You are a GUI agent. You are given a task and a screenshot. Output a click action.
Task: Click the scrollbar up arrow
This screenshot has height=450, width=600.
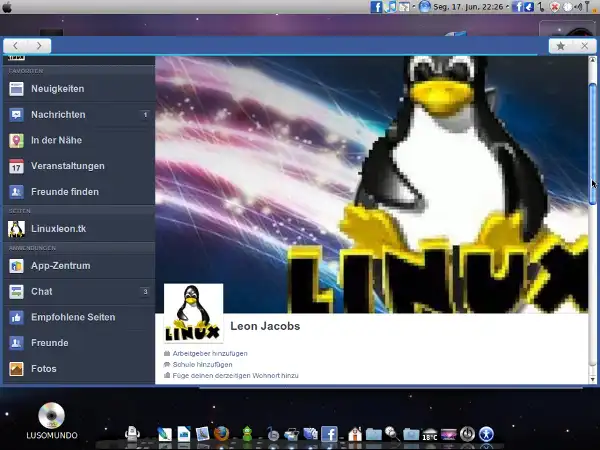(x=592, y=60)
